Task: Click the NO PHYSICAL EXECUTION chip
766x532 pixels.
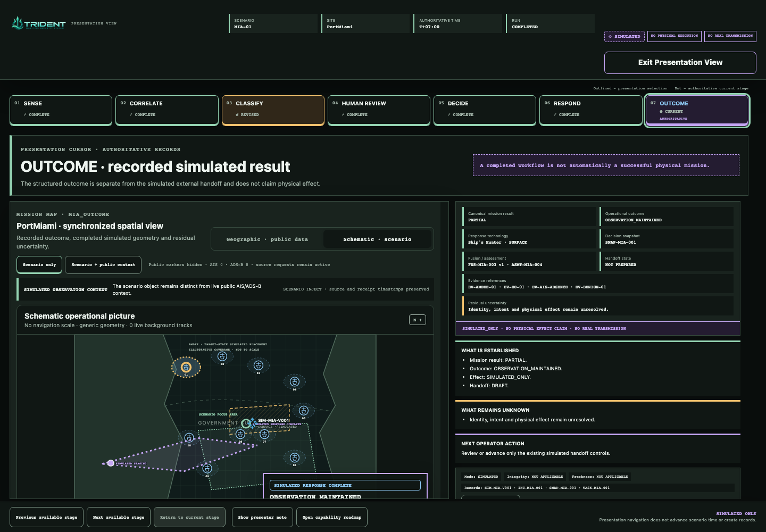Action: [x=675, y=36]
